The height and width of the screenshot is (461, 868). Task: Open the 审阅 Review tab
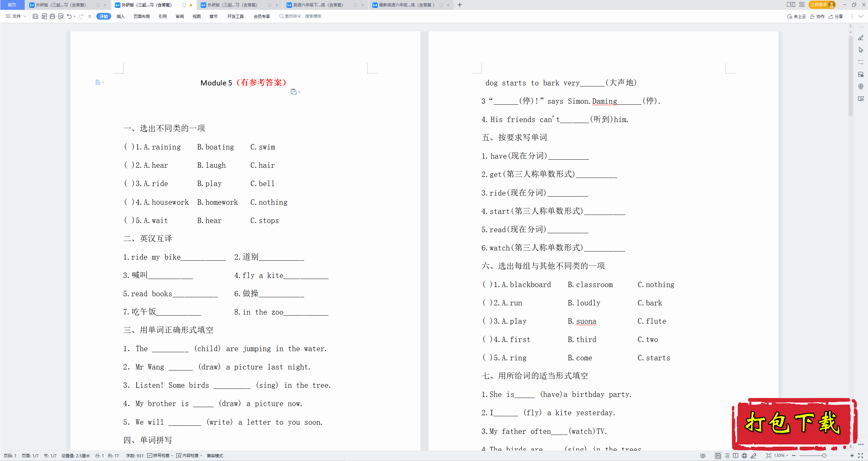[180, 16]
